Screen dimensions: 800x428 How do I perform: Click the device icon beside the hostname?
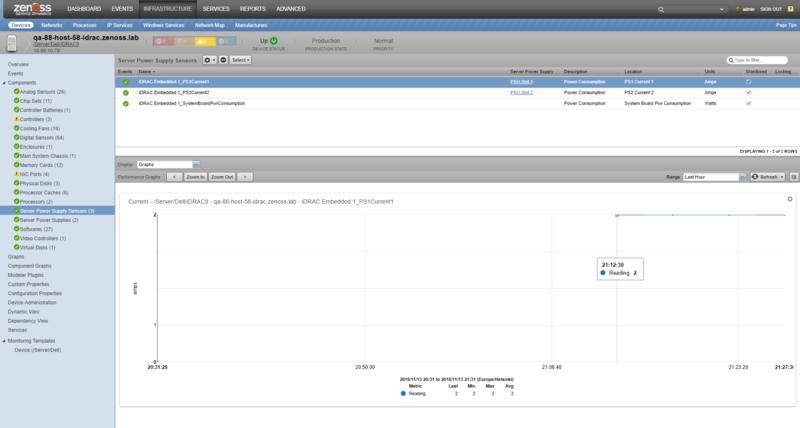[12, 43]
